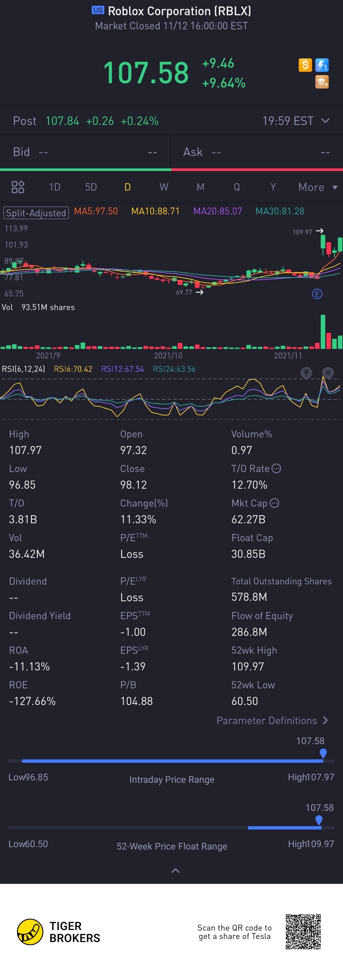This screenshot has width=343, height=980.
Task: Select the Y yearly chart tab
Action: coord(273,187)
